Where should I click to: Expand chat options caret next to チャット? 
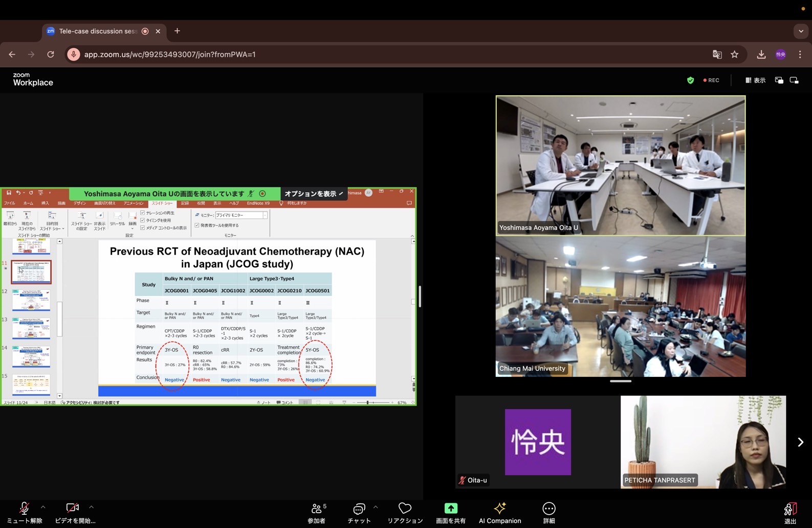click(376, 507)
